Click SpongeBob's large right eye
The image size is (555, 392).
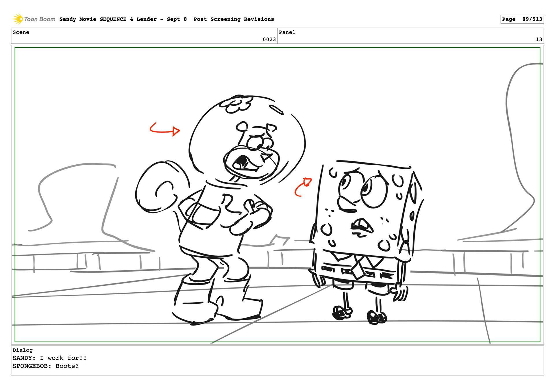tap(373, 191)
